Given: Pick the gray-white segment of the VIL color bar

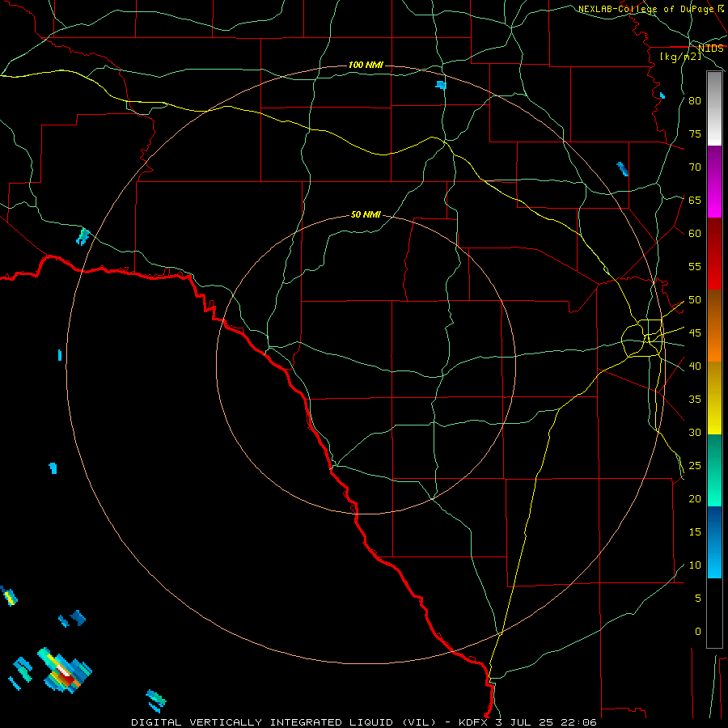Looking at the screenshot, I should [x=714, y=108].
